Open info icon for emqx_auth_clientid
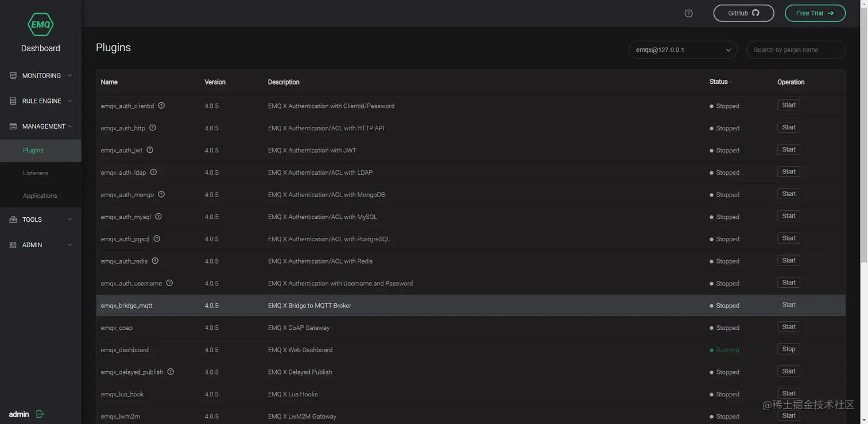The width and height of the screenshot is (868, 424). (x=161, y=106)
